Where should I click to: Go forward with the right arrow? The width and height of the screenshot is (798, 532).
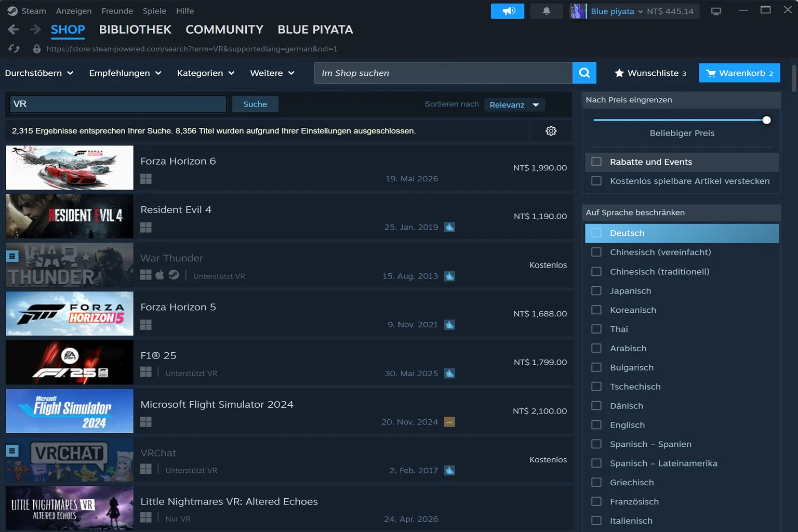[x=35, y=30]
